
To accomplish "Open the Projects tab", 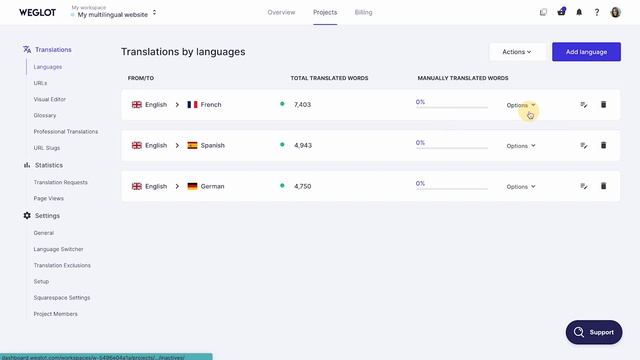I will (325, 12).
